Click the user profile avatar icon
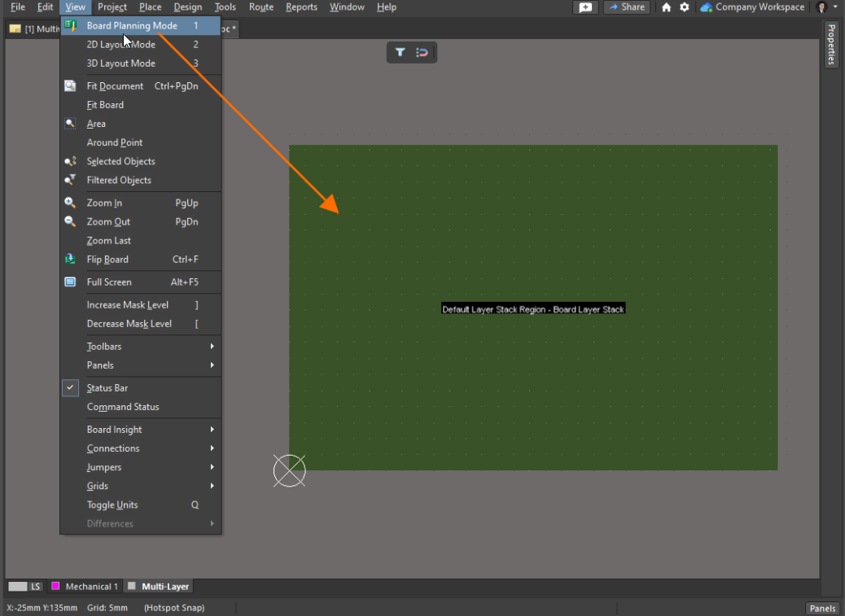This screenshot has height=616, width=845. pyautogui.click(x=821, y=7)
